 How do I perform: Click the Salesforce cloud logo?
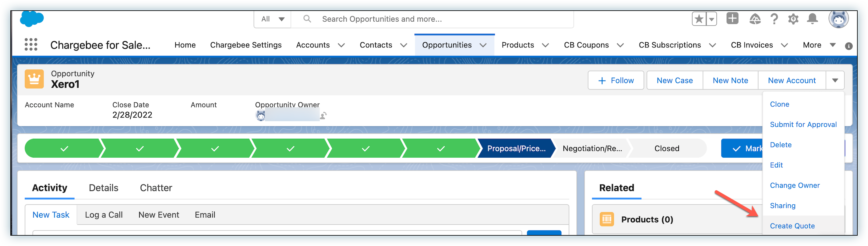[x=32, y=19]
